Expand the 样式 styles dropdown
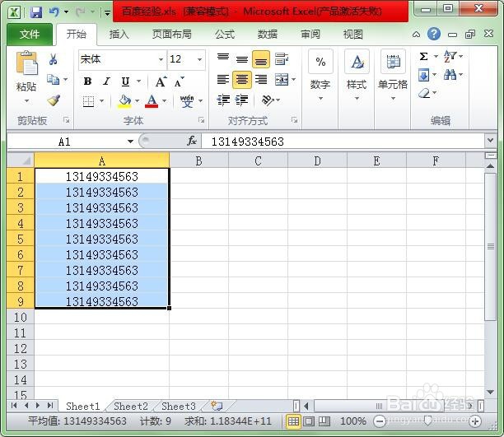 [357, 98]
